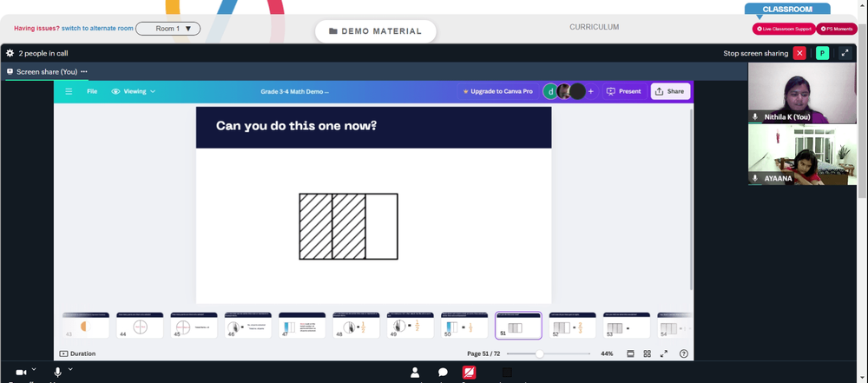
Task: Open the Room 1 dropdown
Action: pyautogui.click(x=168, y=29)
